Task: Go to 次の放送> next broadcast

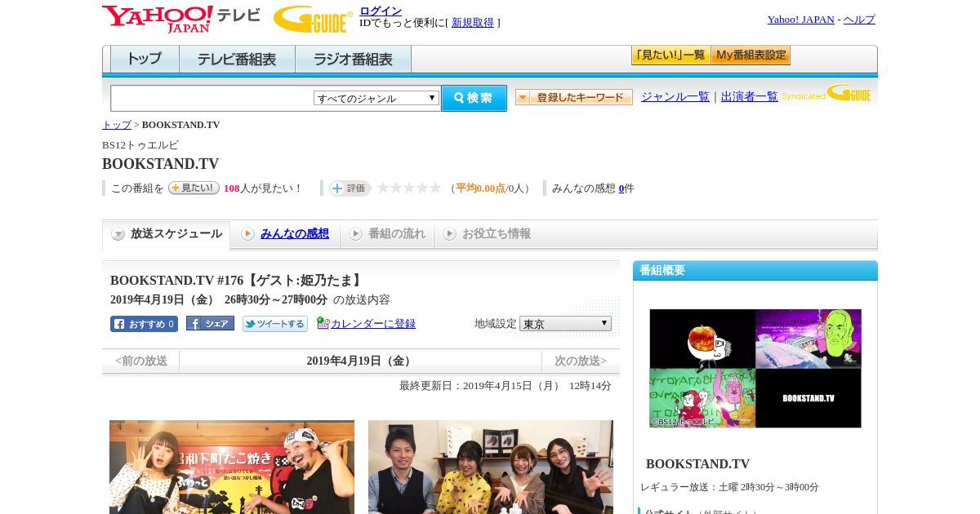Action: coord(581,361)
